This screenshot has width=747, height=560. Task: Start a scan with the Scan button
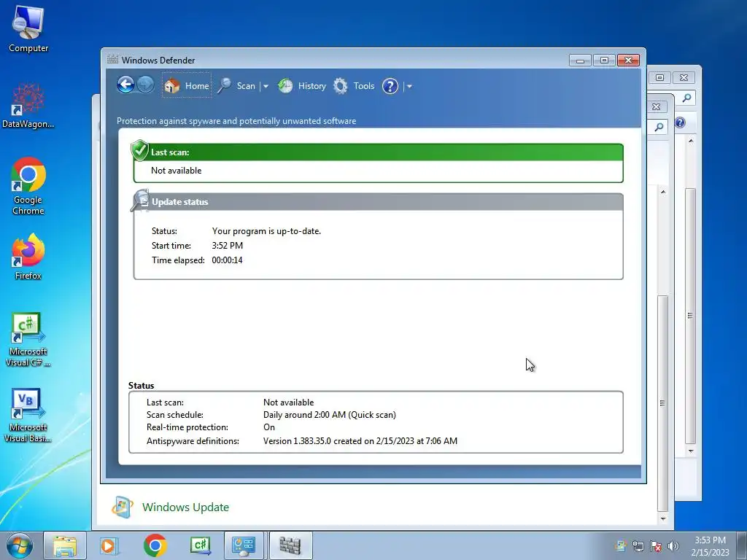[x=236, y=86]
